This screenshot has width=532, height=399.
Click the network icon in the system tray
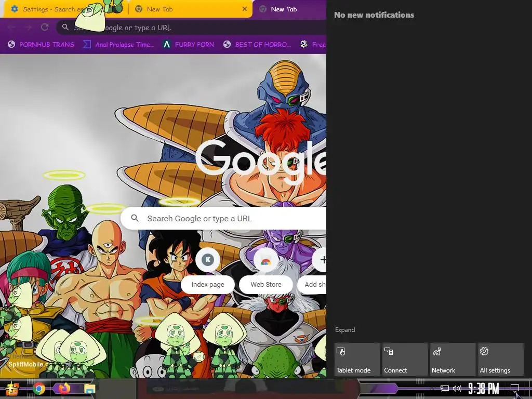(445, 389)
